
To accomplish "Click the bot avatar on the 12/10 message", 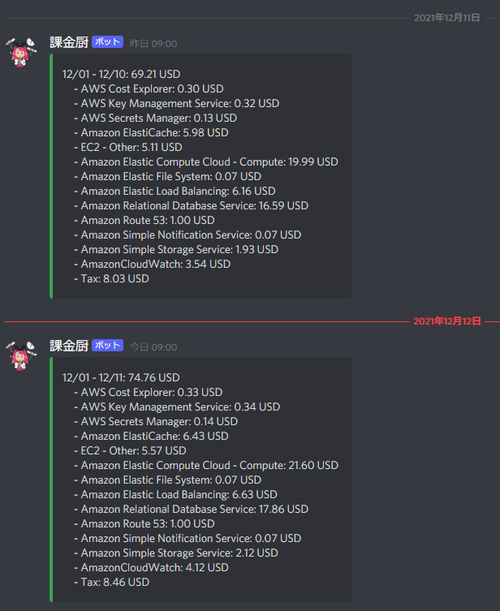I will (21, 52).
